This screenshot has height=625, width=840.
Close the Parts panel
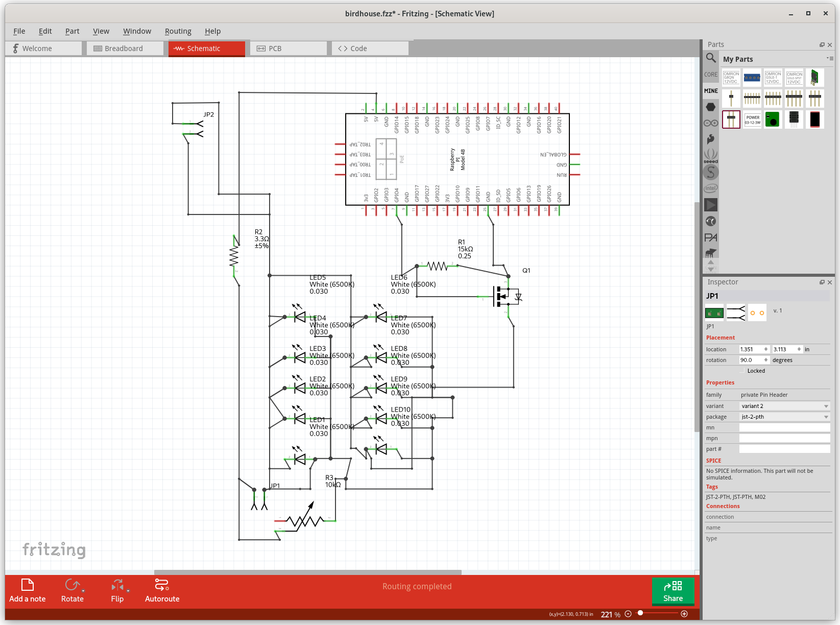[x=830, y=45]
